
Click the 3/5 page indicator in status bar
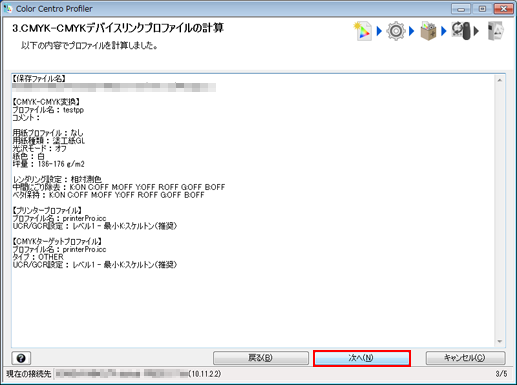(x=501, y=374)
